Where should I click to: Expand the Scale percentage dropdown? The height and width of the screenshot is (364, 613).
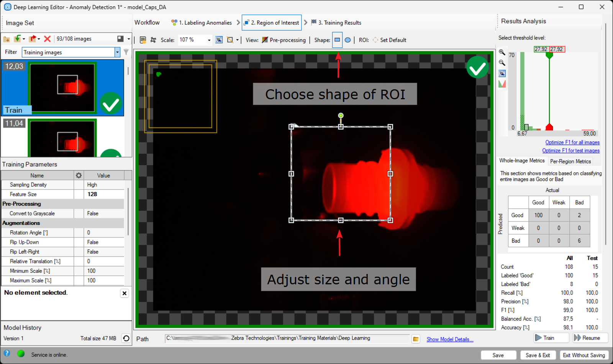[209, 40]
